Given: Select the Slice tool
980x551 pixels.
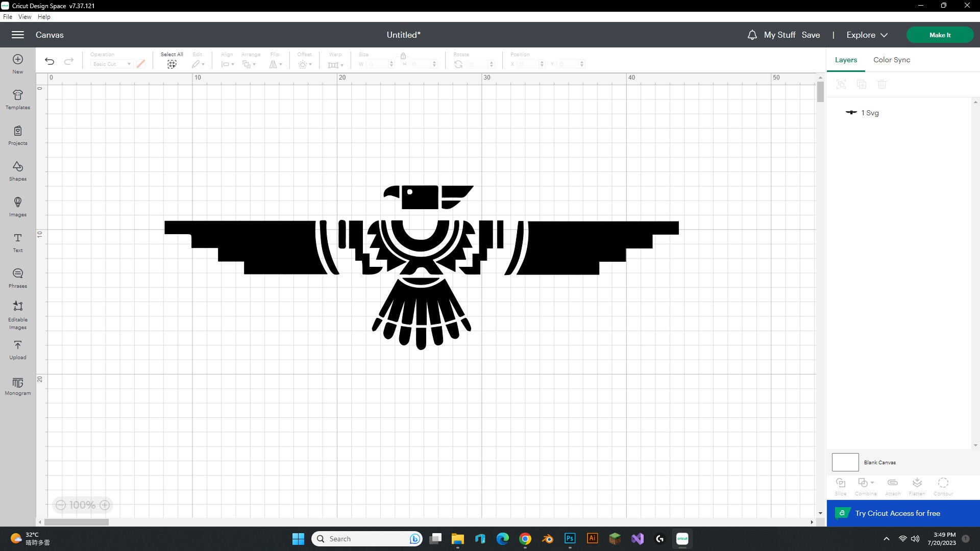Looking at the screenshot, I should (840, 485).
